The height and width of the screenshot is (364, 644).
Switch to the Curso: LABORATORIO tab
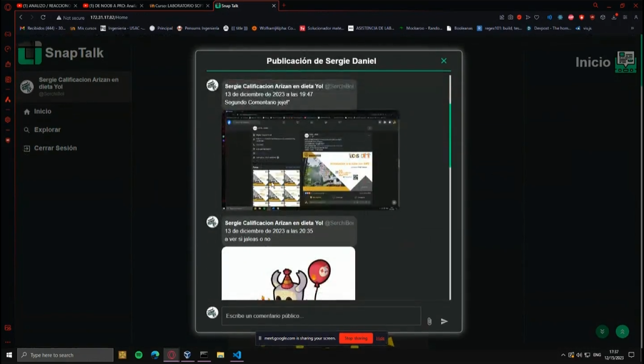click(x=178, y=4)
